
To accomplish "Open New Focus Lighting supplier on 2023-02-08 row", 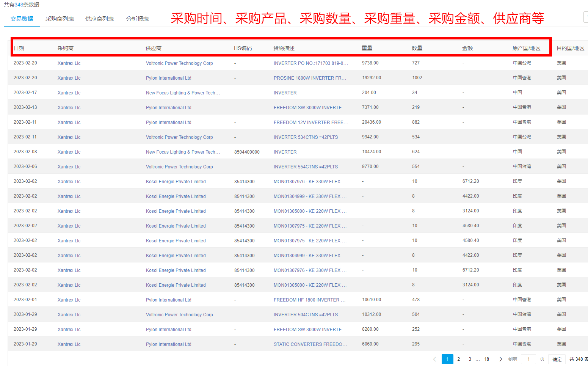I will pyautogui.click(x=183, y=152).
